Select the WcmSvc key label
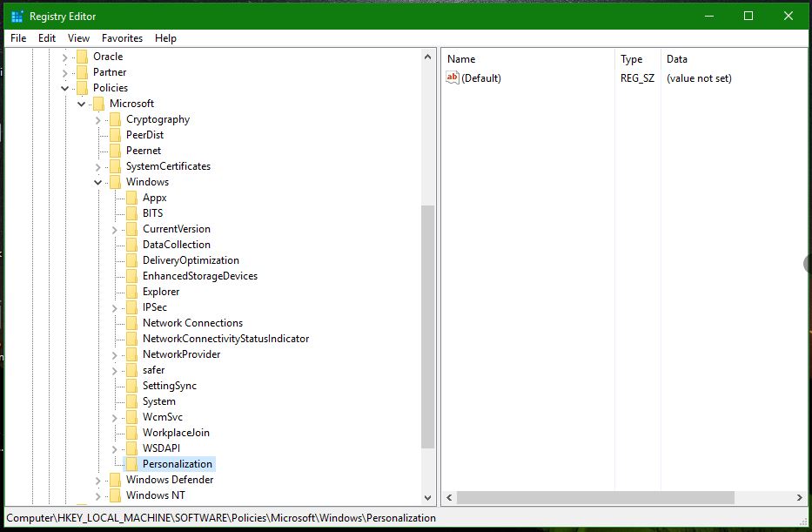The image size is (812, 532). point(163,417)
